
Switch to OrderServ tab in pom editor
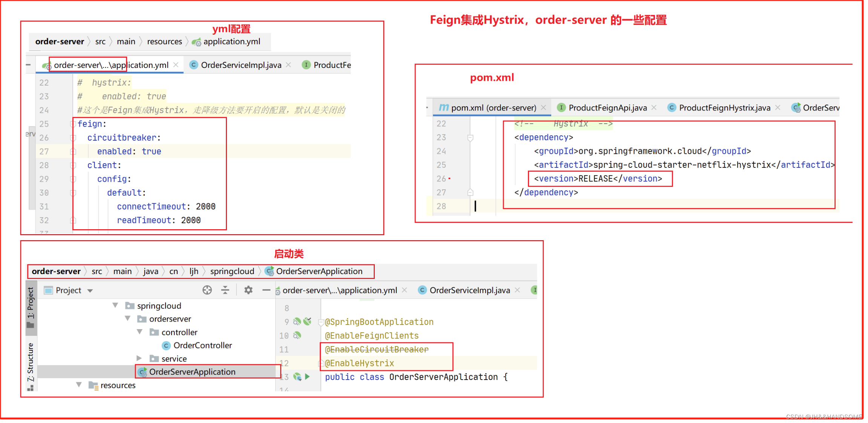[x=816, y=108]
